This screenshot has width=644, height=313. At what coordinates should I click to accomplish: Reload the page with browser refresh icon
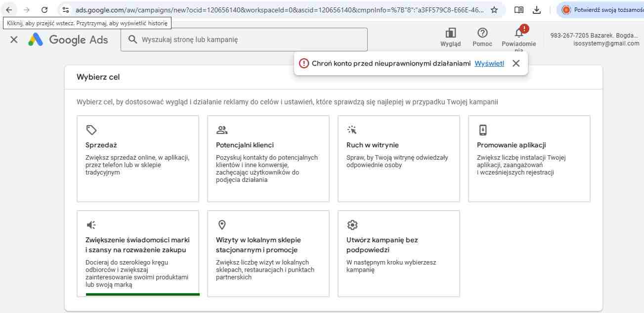click(44, 10)
